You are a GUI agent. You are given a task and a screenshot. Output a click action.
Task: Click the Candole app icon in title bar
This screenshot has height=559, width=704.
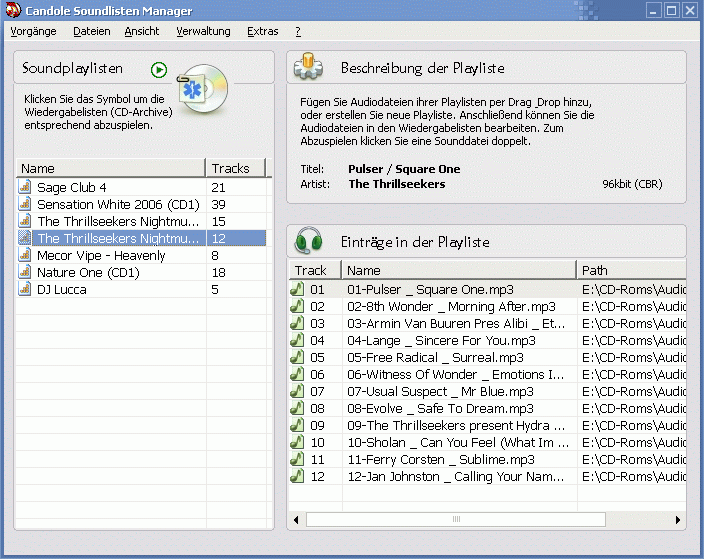point(12,11)
